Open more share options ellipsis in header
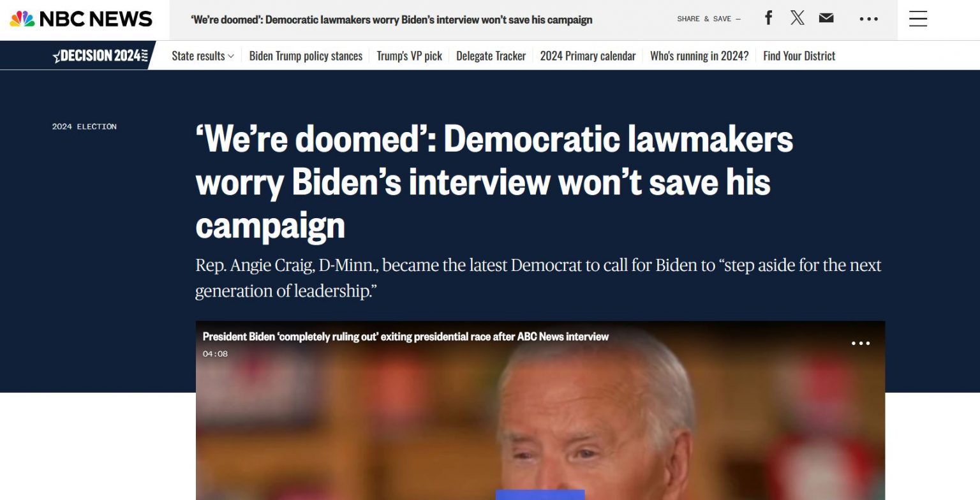Image resolution: width=980 pixels, height=500 pixels. [868, 19]
